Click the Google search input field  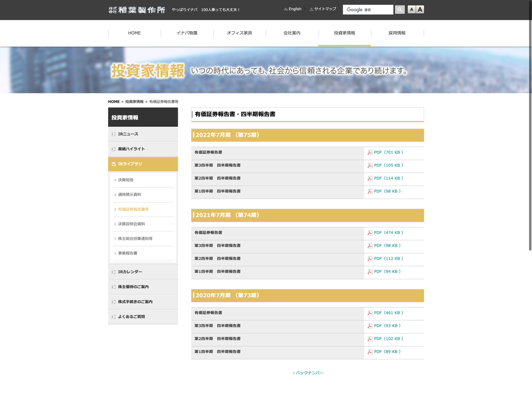click(x=368, y=10)
